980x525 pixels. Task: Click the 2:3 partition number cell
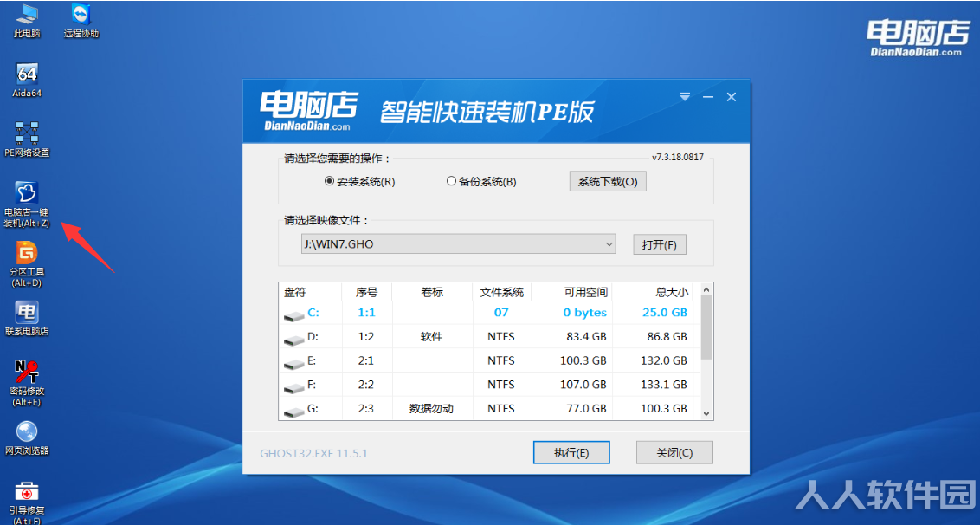point(365,409)
